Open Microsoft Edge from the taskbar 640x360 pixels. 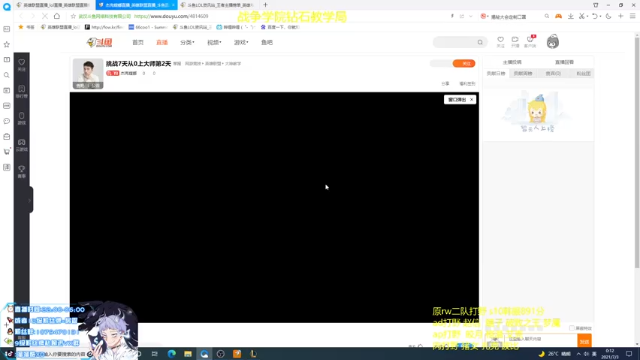(x=171, y=354)
